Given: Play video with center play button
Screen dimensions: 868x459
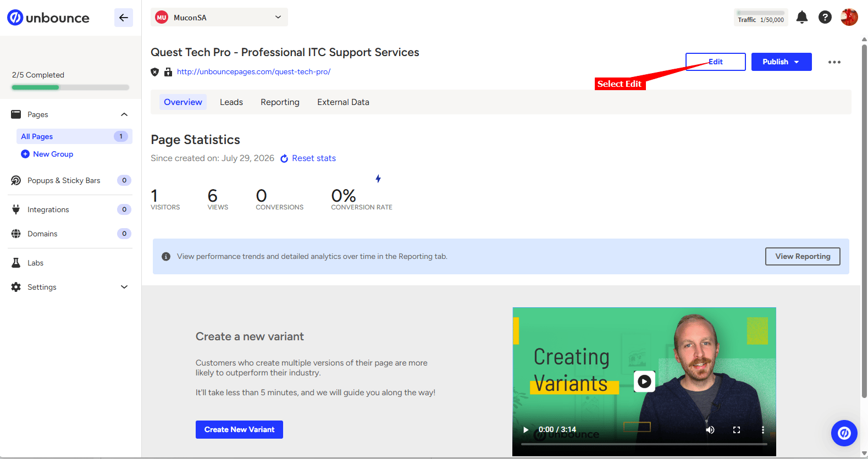Looking at the screenshot, I should [644, 381].
